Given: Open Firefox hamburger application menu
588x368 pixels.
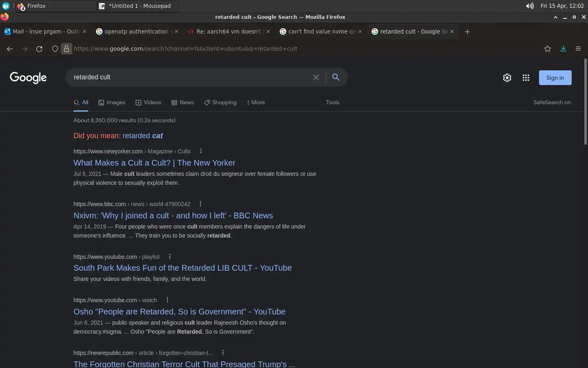Looking at the screenshot, I should (578, 49).
